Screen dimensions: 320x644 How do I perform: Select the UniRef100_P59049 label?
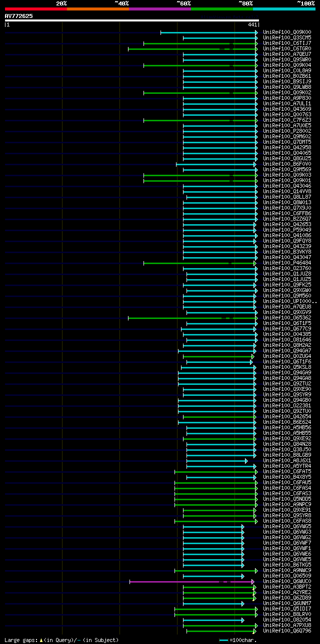pos(287,230)
